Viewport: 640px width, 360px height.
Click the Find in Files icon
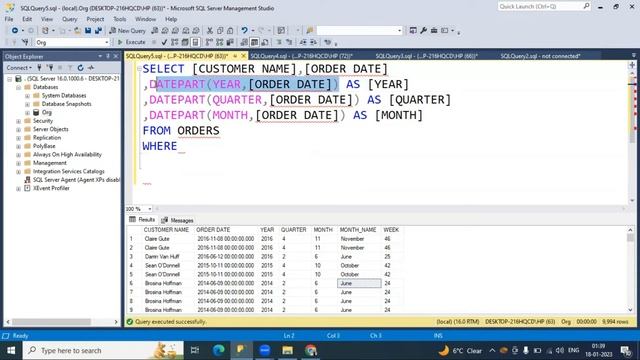[x=310, y=31]
